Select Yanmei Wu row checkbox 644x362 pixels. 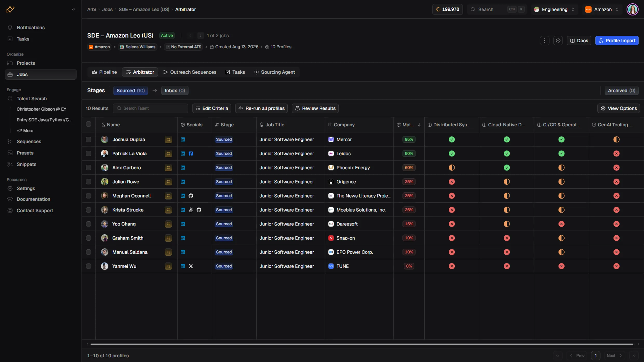point(89,266)
